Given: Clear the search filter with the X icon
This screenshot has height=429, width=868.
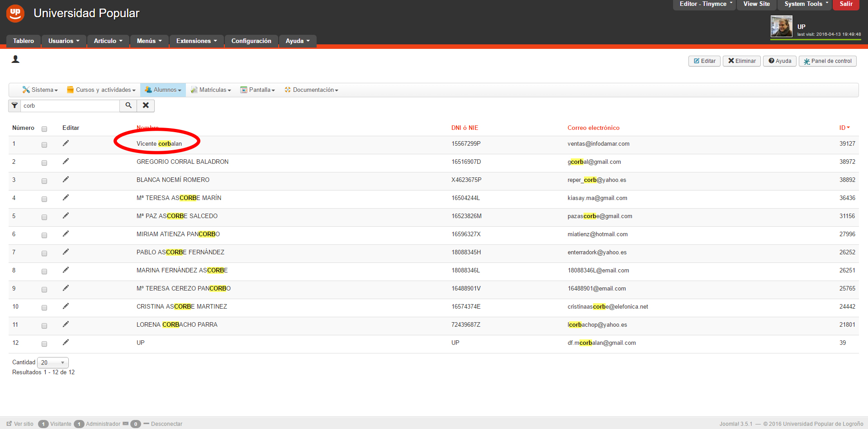Looking at the screenshot, I should 146,105.
